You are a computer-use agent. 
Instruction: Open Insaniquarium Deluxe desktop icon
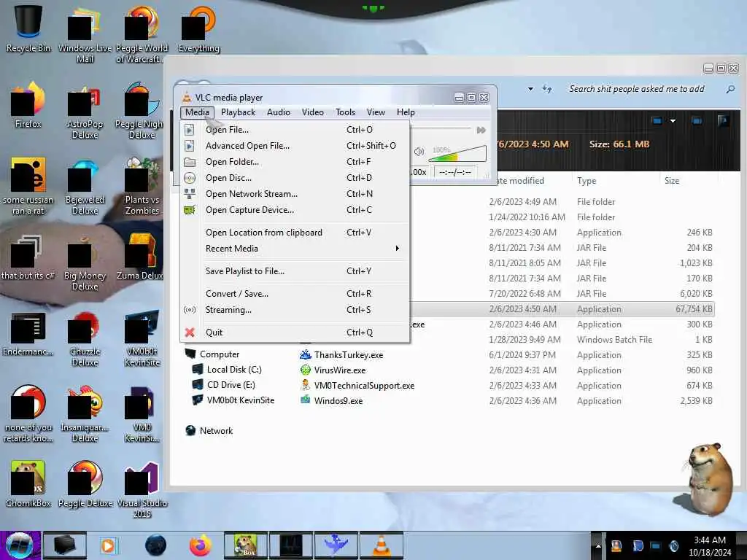click(85, 413)
